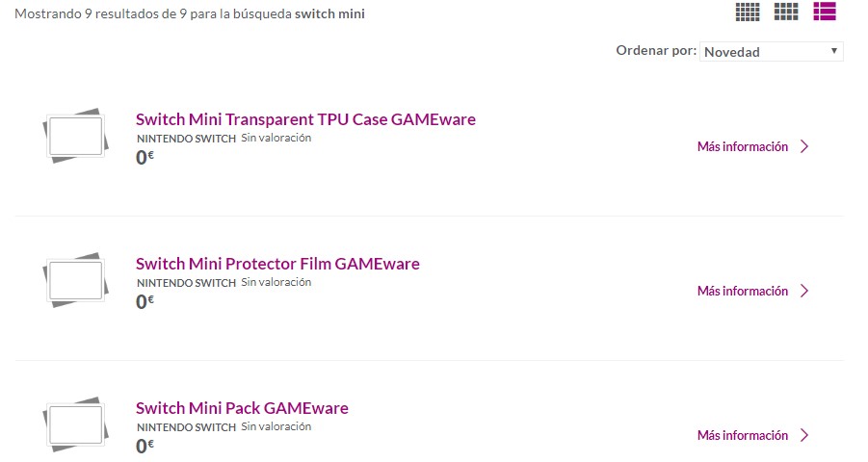This screenshot has width=868, height=462.
Task: Switch to the medium grid view
Action: 786,12
